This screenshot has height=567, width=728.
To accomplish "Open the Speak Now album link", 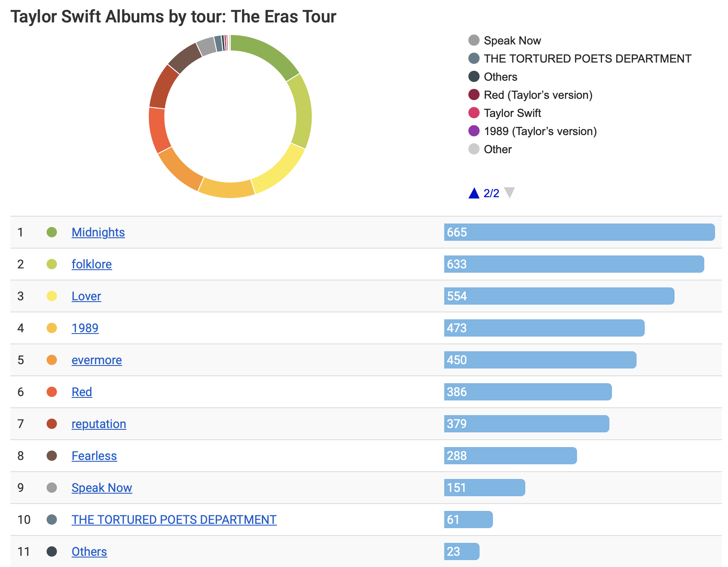I will click(x=102, y=488).
